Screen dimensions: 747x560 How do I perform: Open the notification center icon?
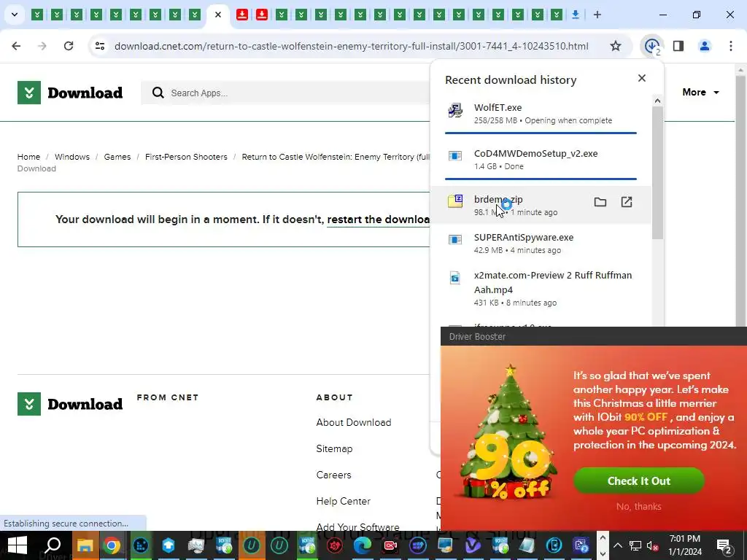coord(724,545)
